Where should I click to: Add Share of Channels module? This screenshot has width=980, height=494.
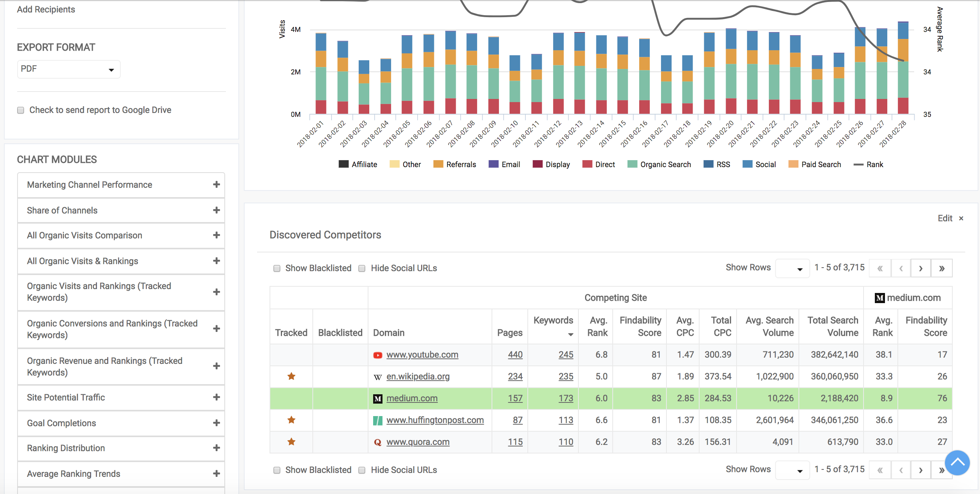216,210
